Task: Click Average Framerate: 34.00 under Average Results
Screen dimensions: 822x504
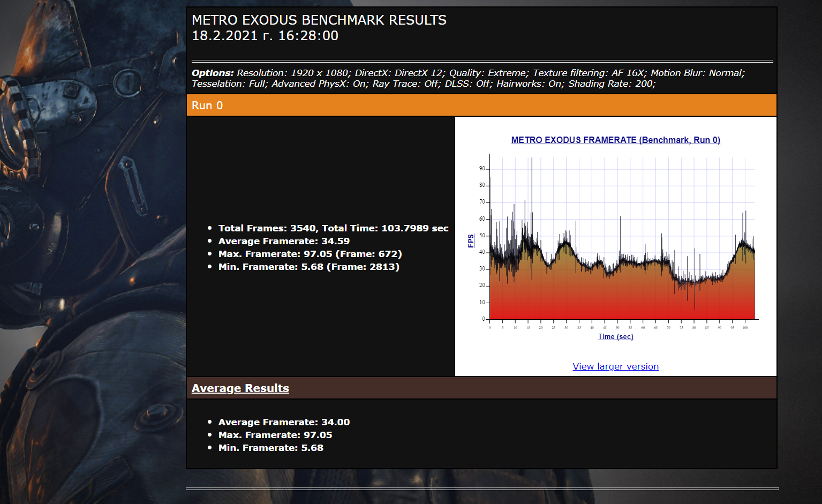Action: [x=284, y=422]
